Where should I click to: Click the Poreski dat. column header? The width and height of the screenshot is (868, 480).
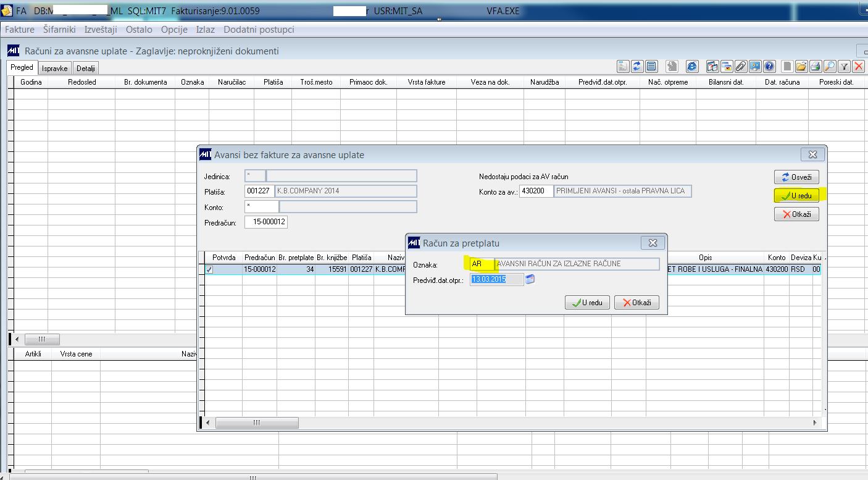(x=836, y=82)
